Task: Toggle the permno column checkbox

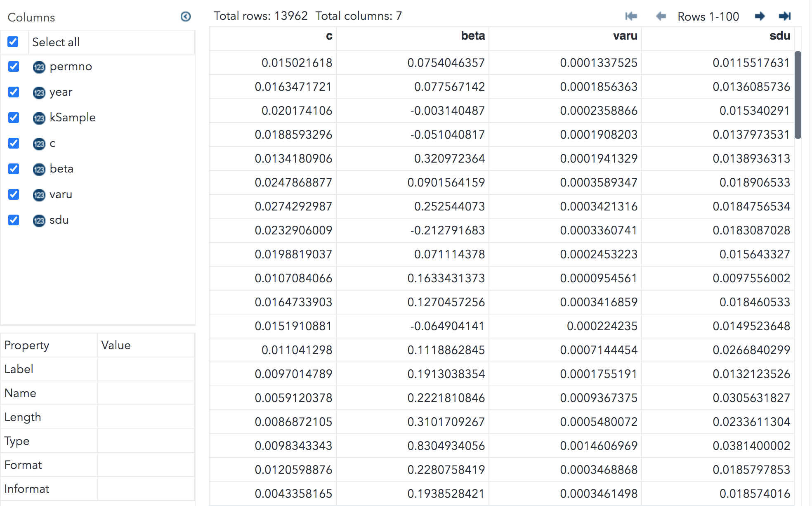Action: tap(14, 66)
